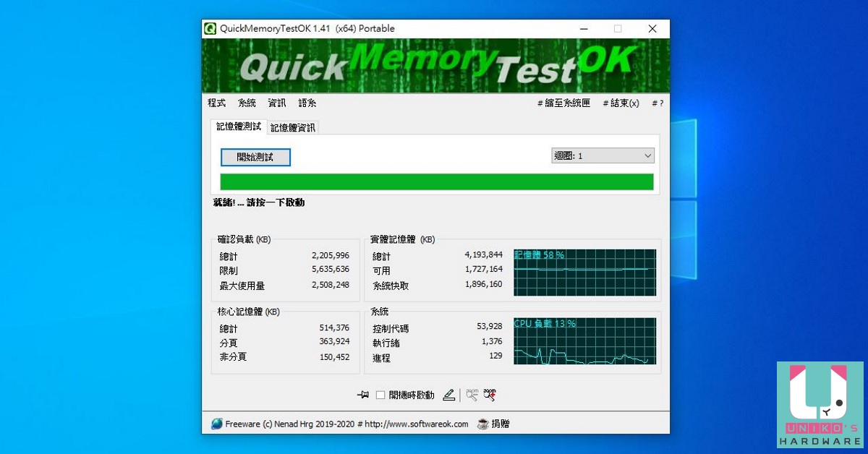Open the 資訊 menu
Image resolution: width=868 pixels, height=454 pixels.
pyautogui.click(x=277, y=103)
